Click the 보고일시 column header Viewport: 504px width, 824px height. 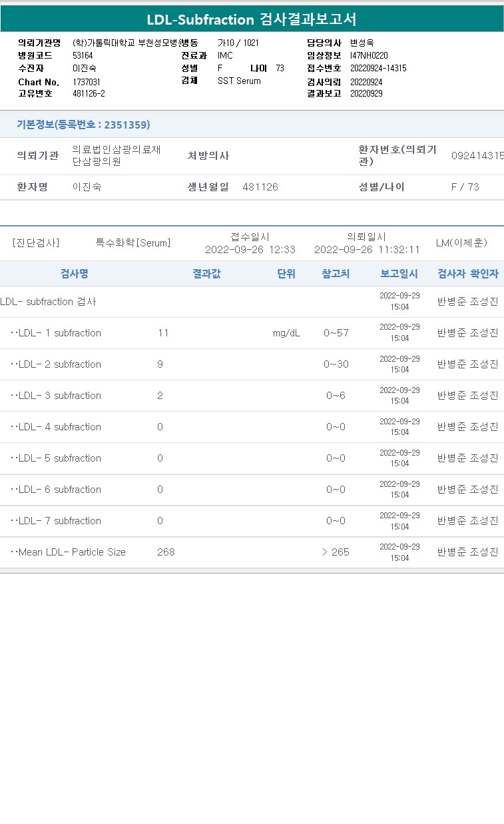(x=399, y=274)
